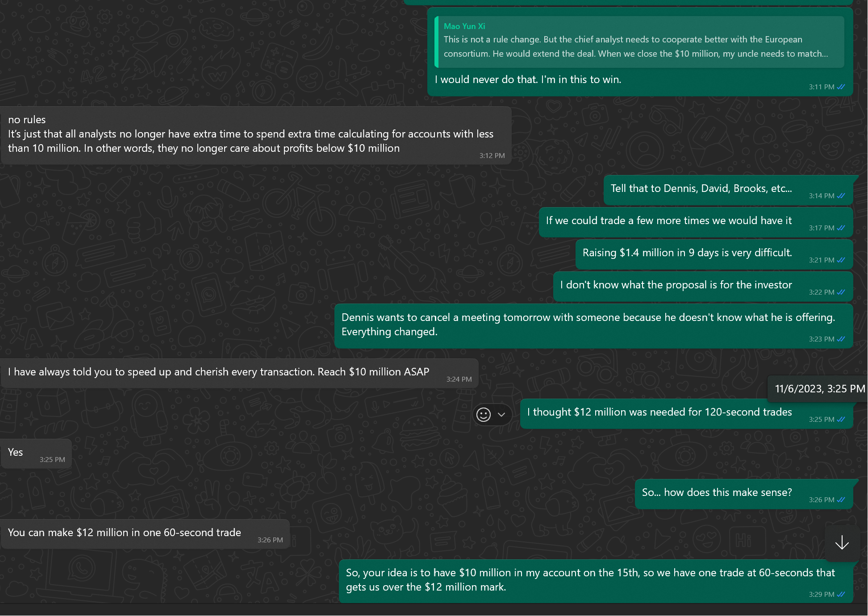Click blue read ticks on 3:14 PM message

(x=841, y=196)
